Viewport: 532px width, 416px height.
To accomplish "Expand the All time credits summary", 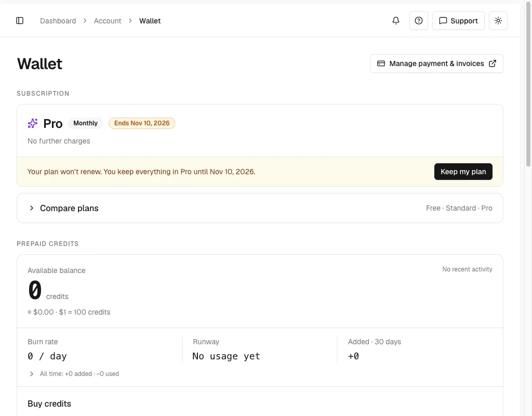I will coord(74,374).
